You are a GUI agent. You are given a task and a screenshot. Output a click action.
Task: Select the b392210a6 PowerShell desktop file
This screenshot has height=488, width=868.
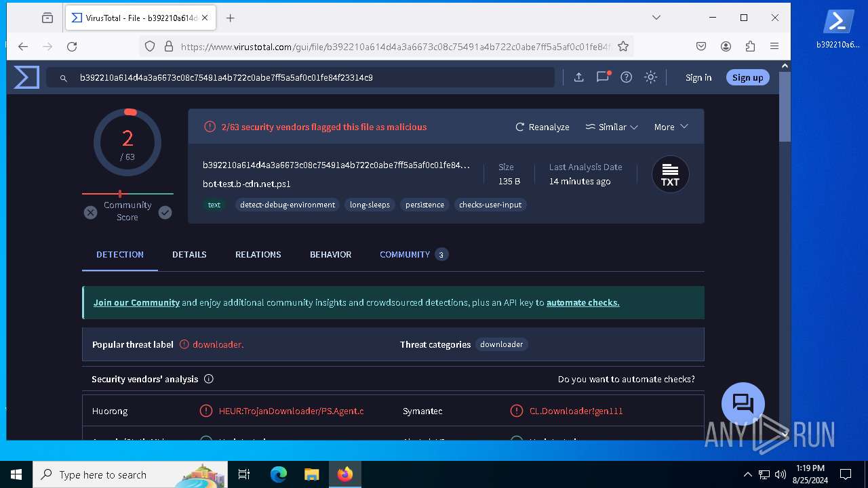point(838,29)
